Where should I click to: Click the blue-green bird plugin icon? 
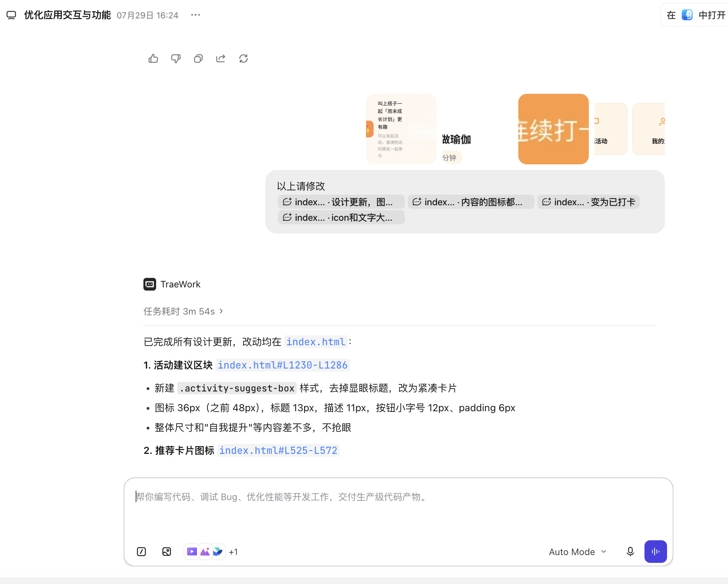(x=218, y=552)
